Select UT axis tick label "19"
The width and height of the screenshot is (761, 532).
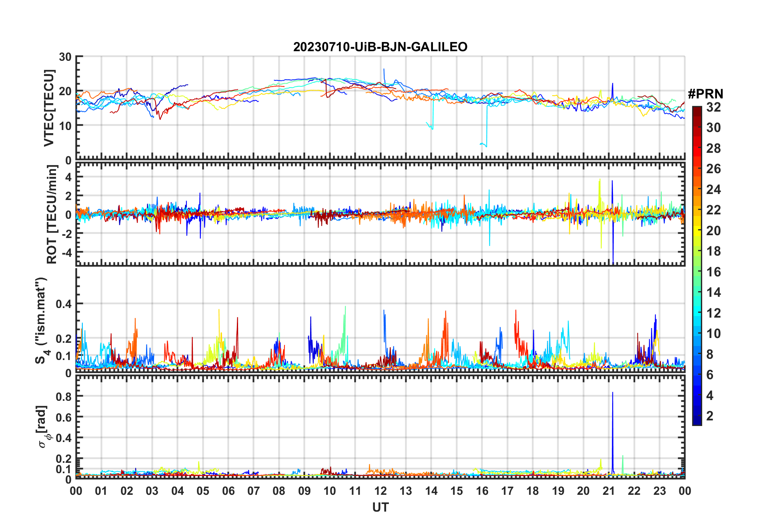pyautogui.click(x=558, y=491)
